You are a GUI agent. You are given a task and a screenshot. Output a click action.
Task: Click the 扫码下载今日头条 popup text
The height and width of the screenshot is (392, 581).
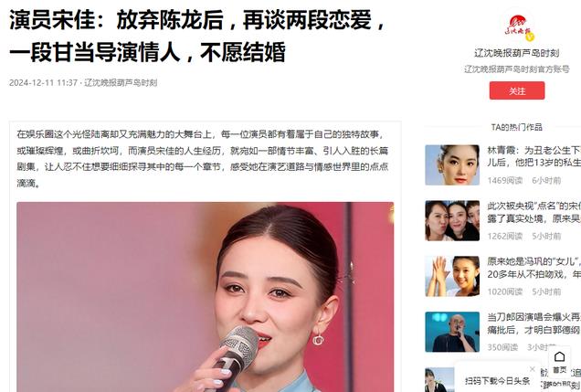[x=497, y=380]
